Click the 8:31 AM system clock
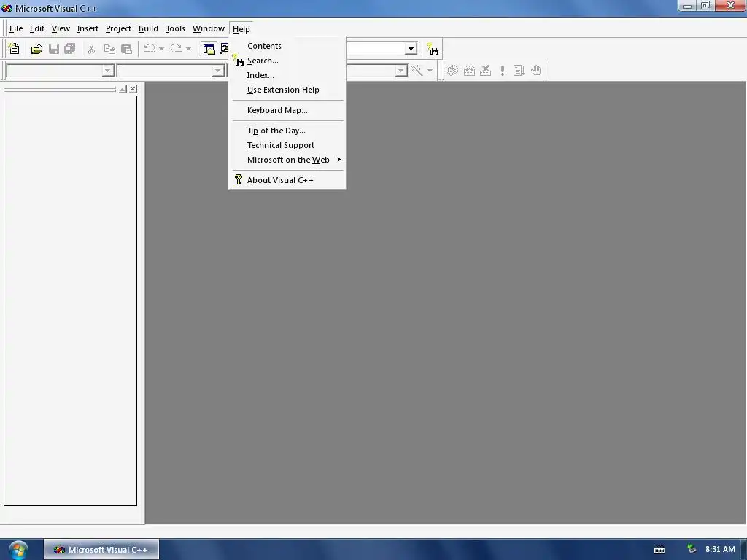 pos(720,549)
